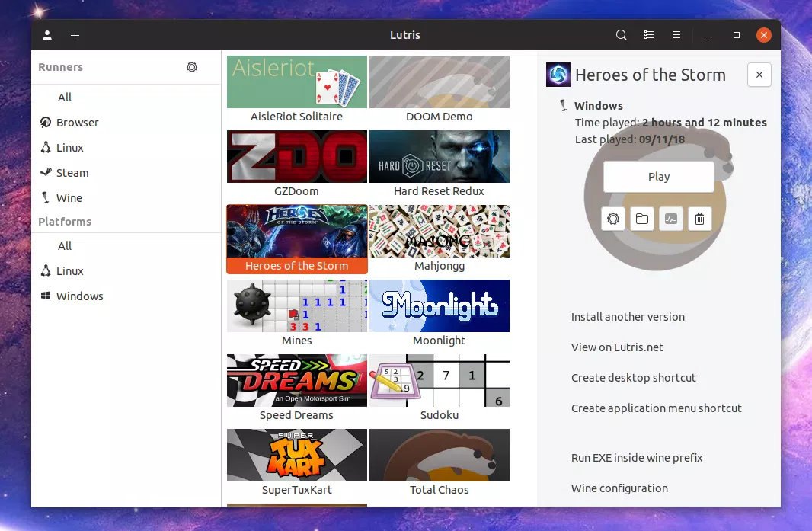The image size is (812, 531).
Task: Close the game details panel
Action: click(759, 75)
